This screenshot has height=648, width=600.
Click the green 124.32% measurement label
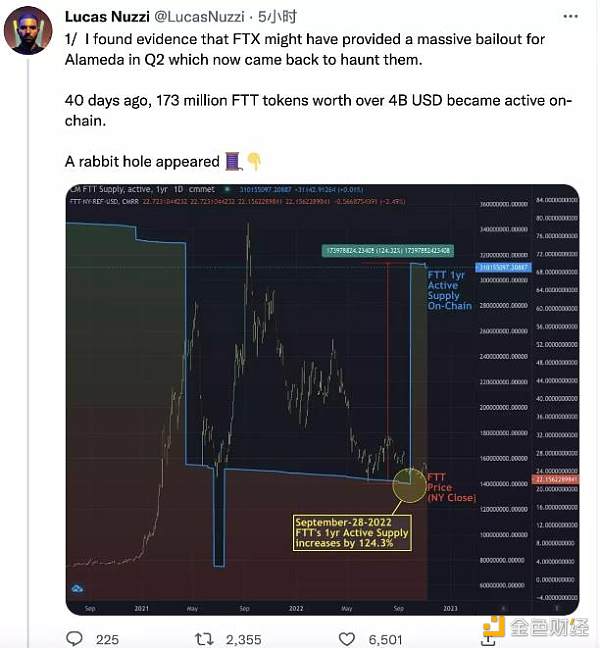(x=387, y=250)
